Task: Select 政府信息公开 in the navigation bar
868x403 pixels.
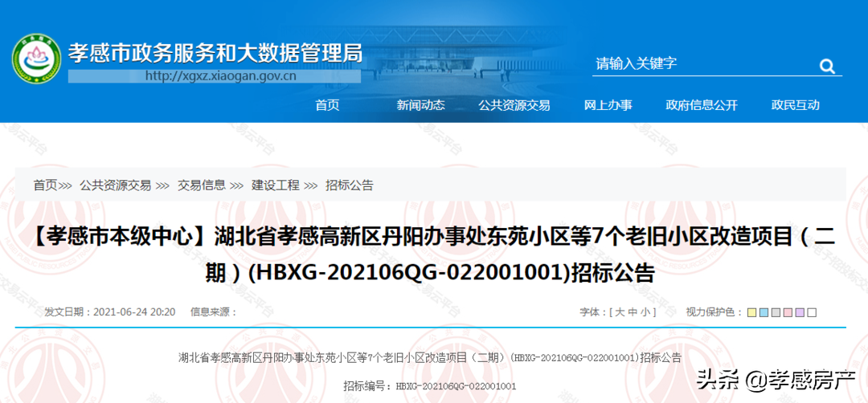Action: click(702, 105)
